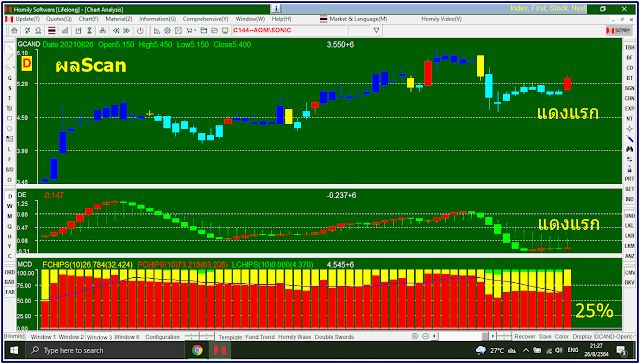Open the Help(H) menu
Viewport: 640px width, 364px height.
pos(282,19)
